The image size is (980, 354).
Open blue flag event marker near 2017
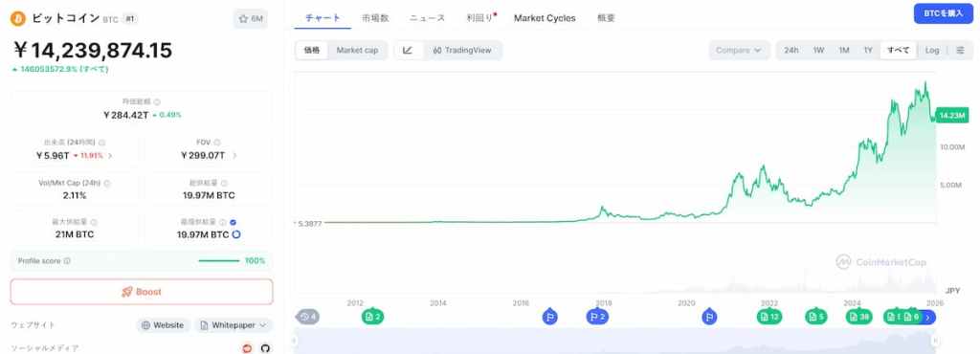550,317
